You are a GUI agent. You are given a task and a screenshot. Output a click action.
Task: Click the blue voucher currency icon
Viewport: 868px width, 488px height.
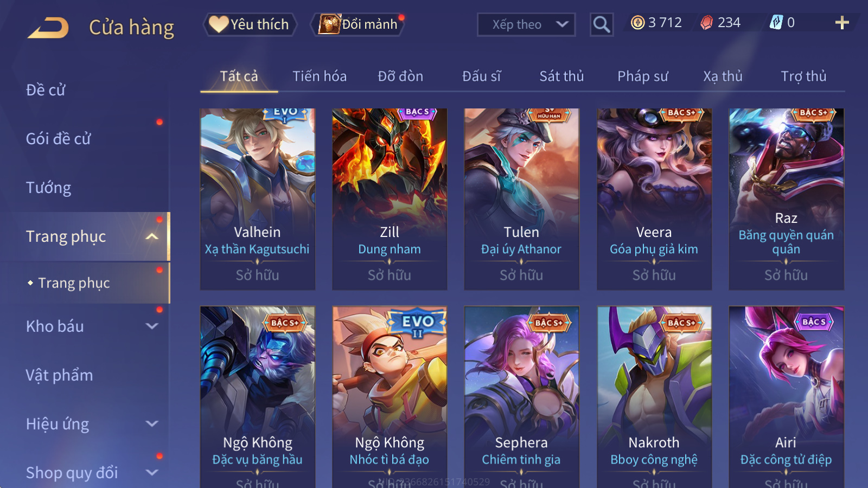click(776, 23)
